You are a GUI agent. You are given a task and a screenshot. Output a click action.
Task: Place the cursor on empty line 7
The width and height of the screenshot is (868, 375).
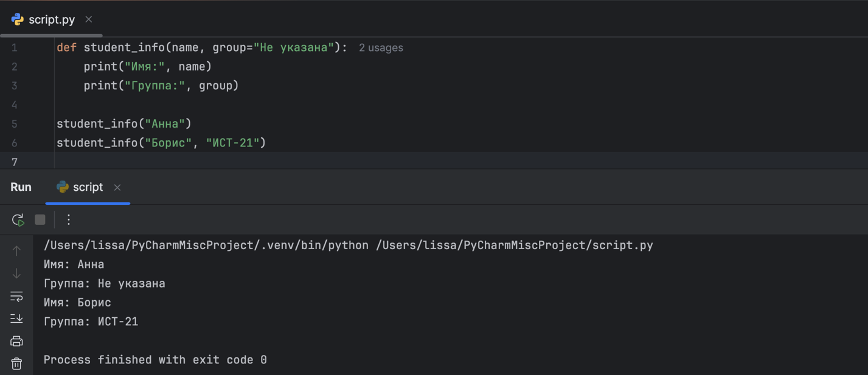tap(243, 162)
